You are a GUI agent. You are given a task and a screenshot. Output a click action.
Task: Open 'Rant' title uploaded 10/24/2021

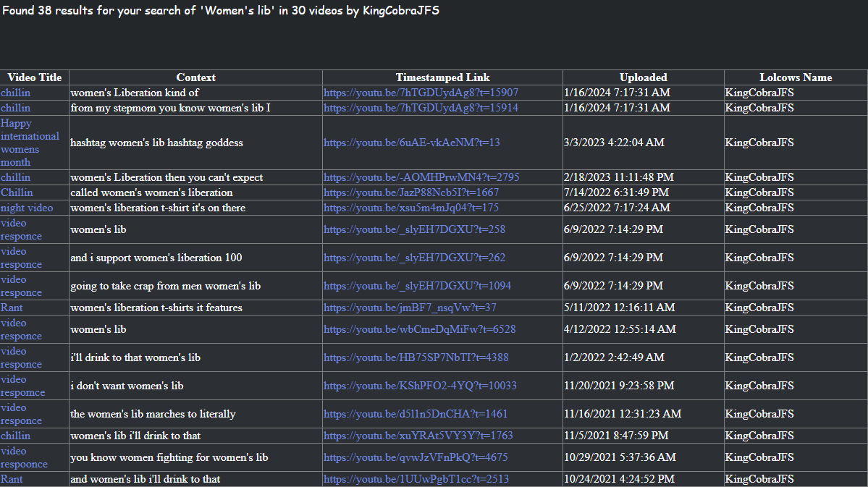(x=12, y=479)
